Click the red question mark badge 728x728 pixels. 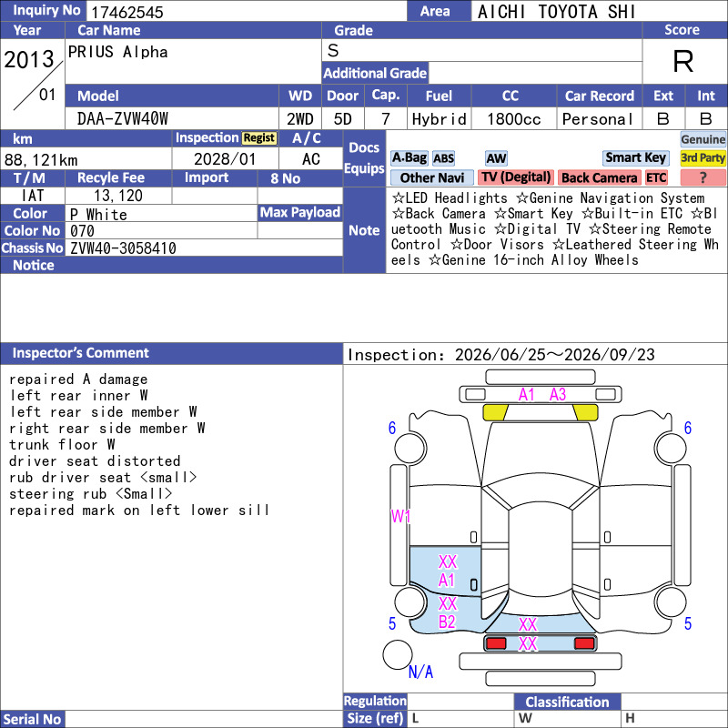703,177
